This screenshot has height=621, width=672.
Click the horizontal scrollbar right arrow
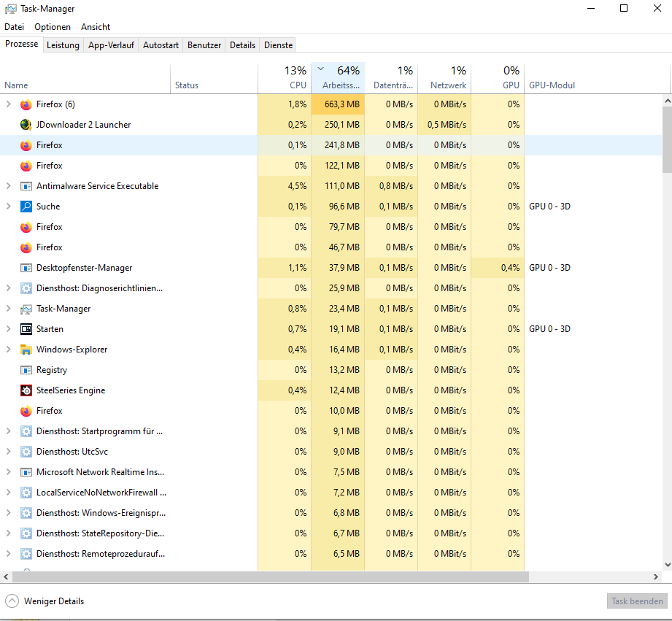click(656, 577)
